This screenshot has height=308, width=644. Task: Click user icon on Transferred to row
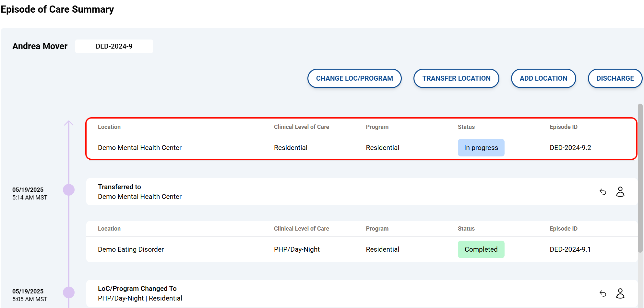pos(620,192)
